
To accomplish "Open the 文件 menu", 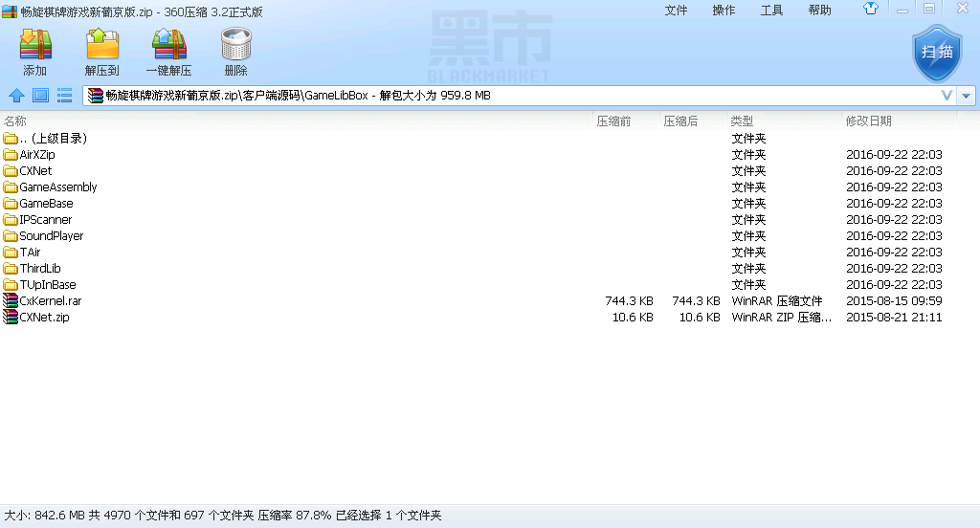I will [676, 10].
